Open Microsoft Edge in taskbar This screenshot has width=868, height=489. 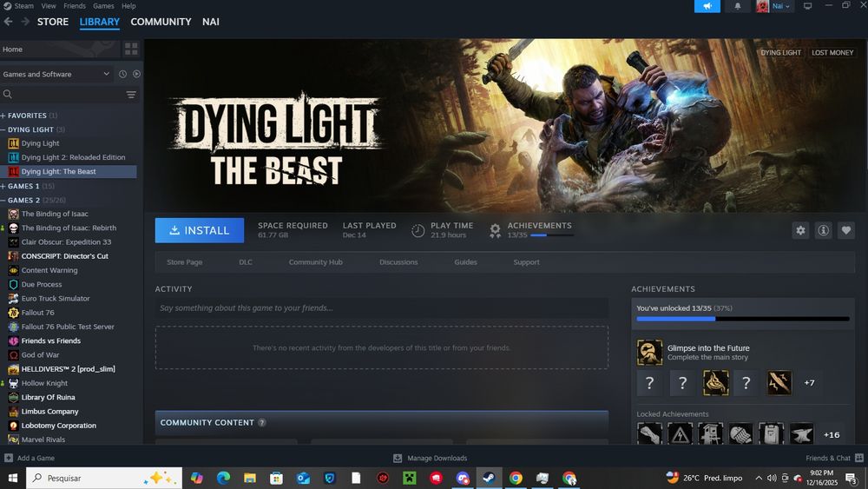(x=223, y=478)
